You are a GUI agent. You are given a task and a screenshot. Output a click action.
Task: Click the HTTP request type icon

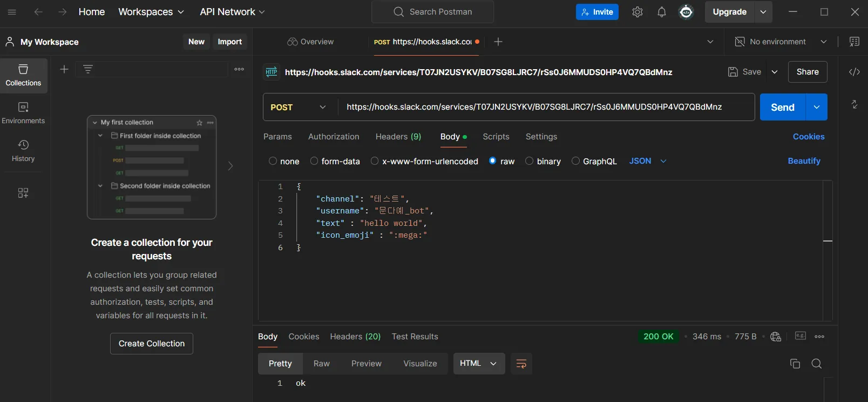(272, 72)
